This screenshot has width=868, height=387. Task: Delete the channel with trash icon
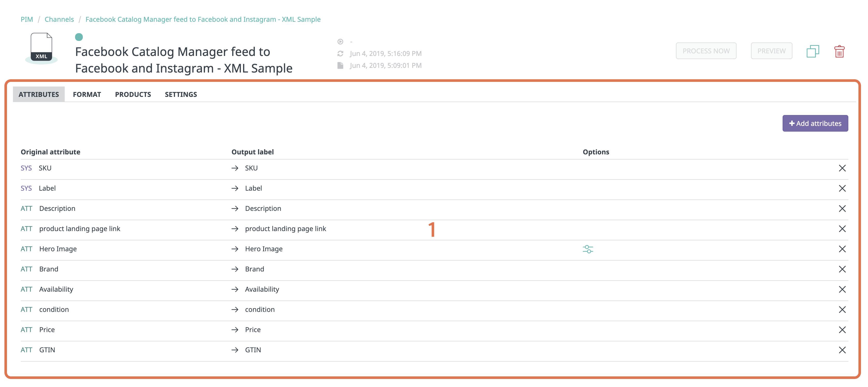point(839,51)
